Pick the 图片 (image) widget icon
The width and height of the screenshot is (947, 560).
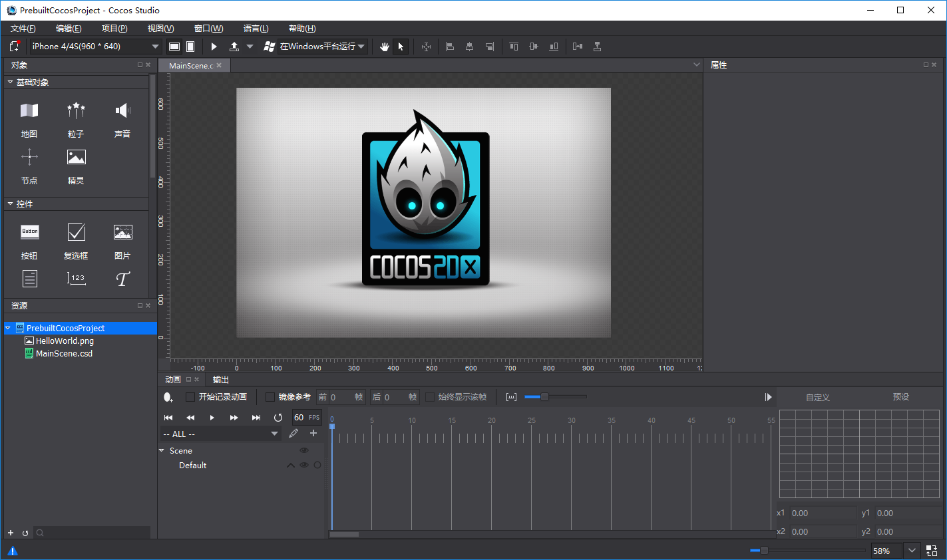pyautogui.click(x=122, y=231)
